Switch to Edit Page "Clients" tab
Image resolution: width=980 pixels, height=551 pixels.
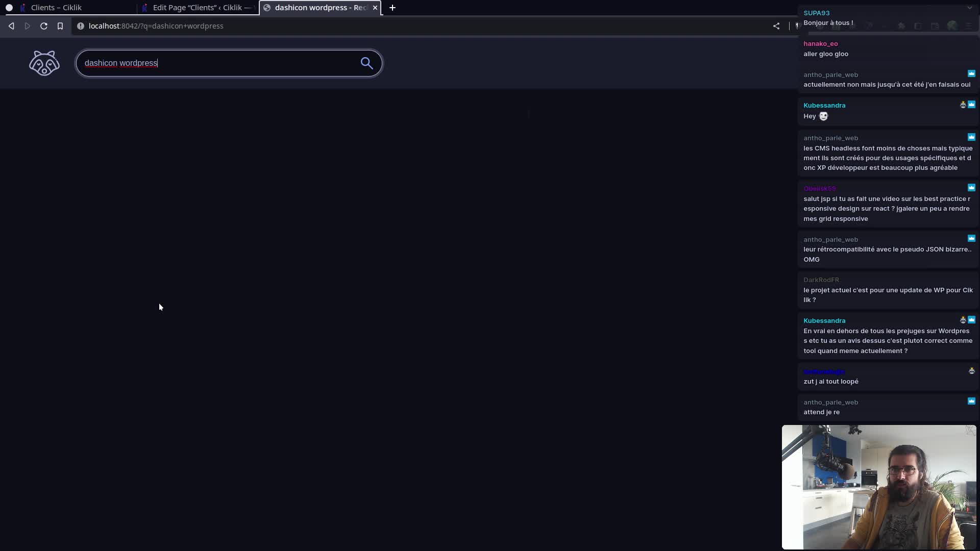point(199,8)
